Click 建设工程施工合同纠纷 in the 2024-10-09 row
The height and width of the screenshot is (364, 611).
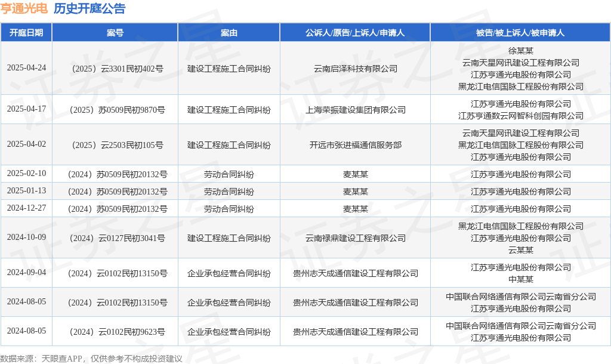229,238
